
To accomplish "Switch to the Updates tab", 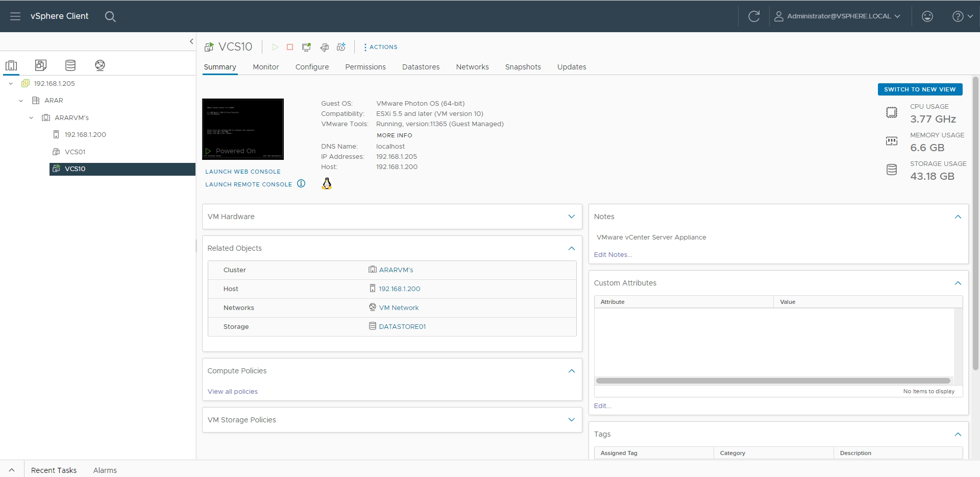I will point(572,67).
